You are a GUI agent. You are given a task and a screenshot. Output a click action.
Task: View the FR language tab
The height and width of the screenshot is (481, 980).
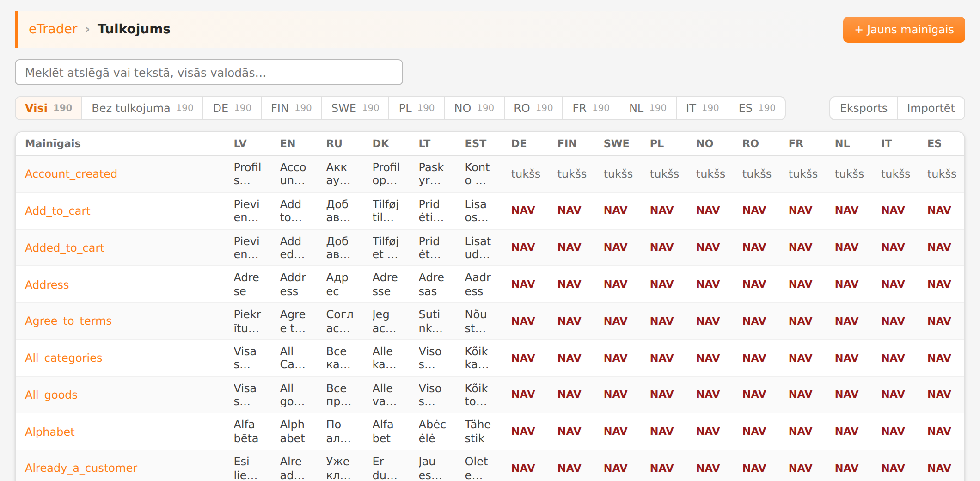click(x=591, y=108)
